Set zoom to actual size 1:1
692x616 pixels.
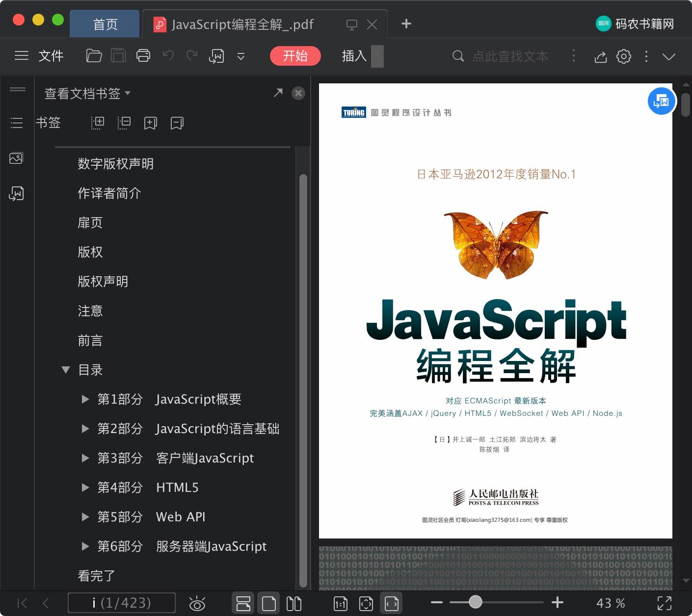point(340,604)
